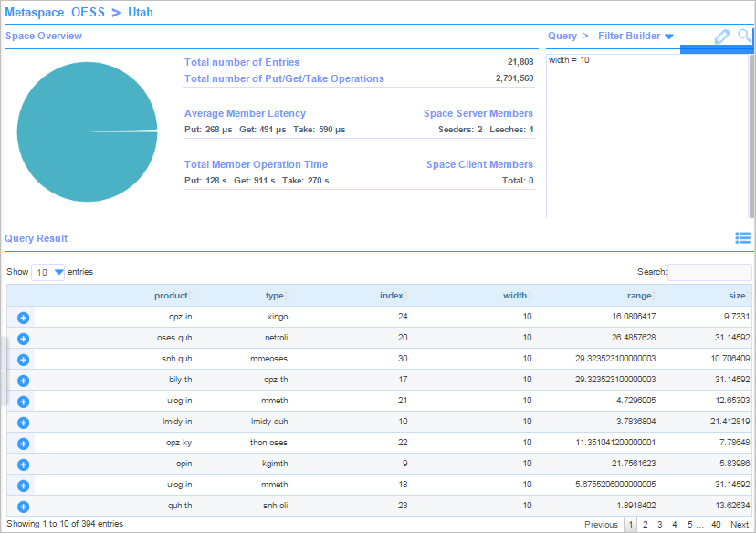Screen dimensions: 756x533
Task: Toggle sorting on the range column
Action: (x=639, y=295)
